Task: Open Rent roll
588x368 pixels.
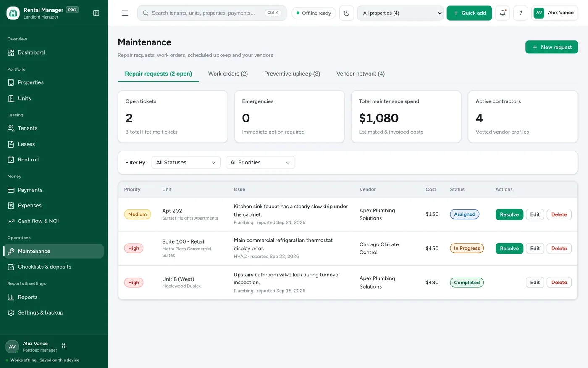Action: pos(54,160)
